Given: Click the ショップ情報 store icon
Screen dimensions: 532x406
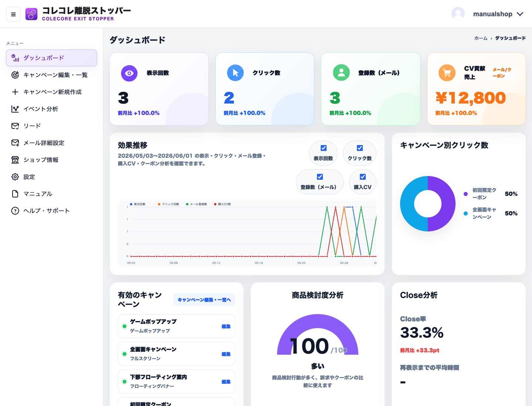Looking at the screenshot, I should tap(15, 160).
